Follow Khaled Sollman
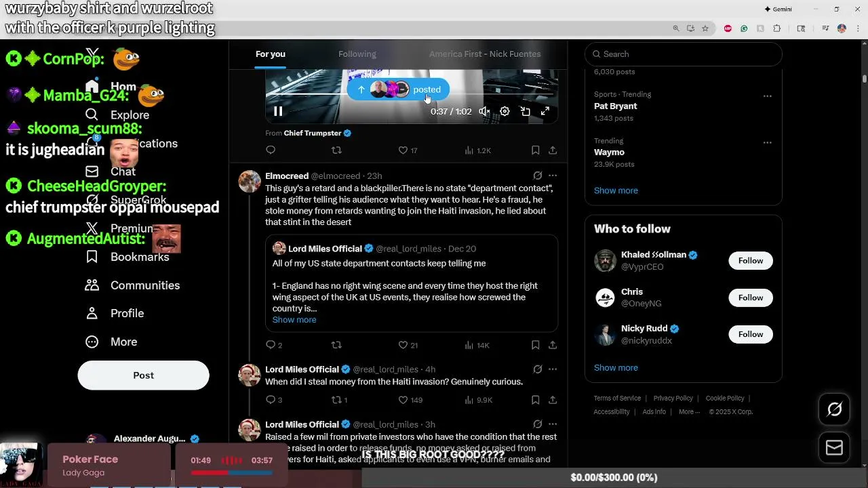 (x=751, y=260)
